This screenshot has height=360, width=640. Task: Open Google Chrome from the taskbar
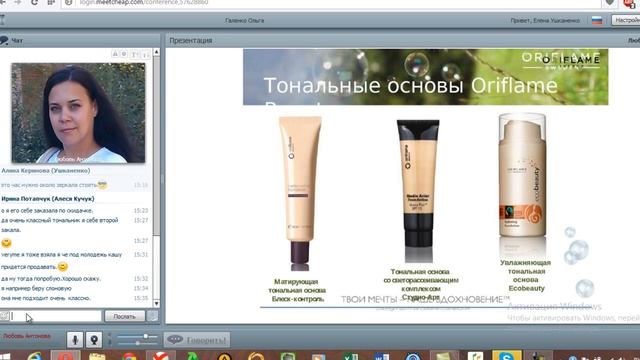tap(129, 356)
